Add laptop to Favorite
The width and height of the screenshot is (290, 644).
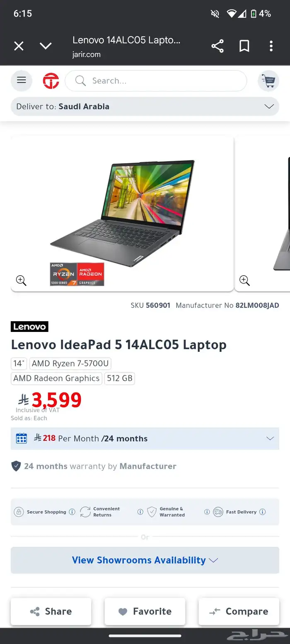point(145,611)
